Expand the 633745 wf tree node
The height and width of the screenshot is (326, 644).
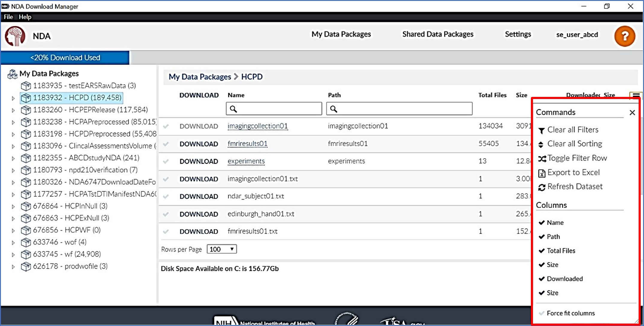point(13,255)
